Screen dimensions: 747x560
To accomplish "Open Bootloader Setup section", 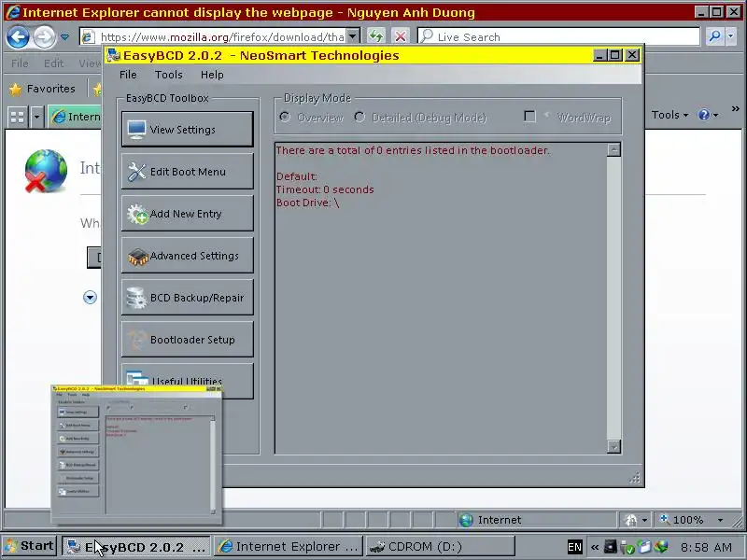I will tap(188, 340).
